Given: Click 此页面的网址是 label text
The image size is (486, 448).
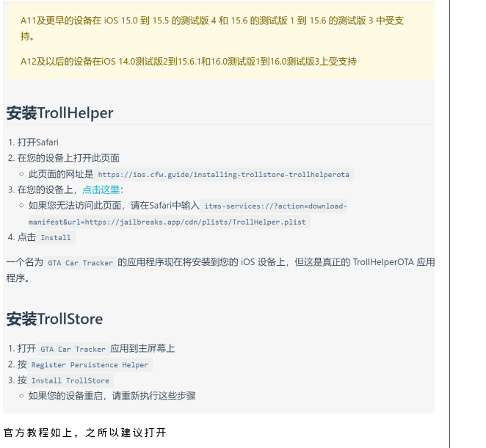Looking at the screenshot, I should point(61,174).
